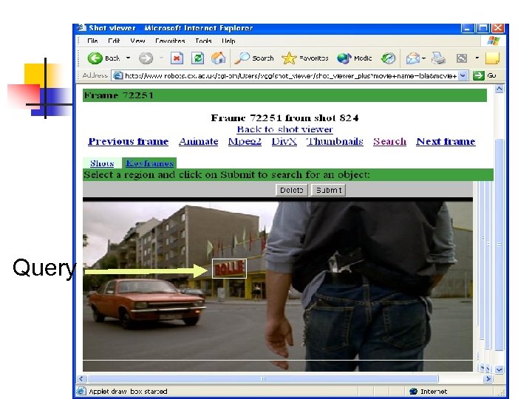Follow the Back to shot viewer link
The height and width of the screenshot is (399, 532).
pyautogui.click(x=285, y=129)
